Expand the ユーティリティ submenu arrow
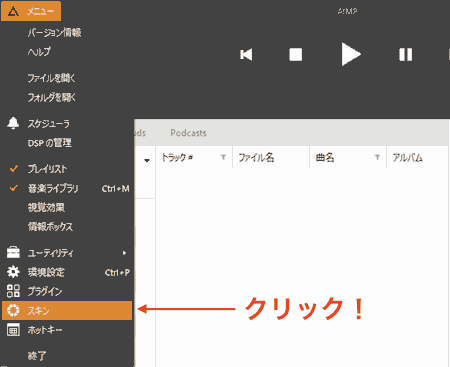Screen dimensions: 450x367 click(x=124, y=253)
